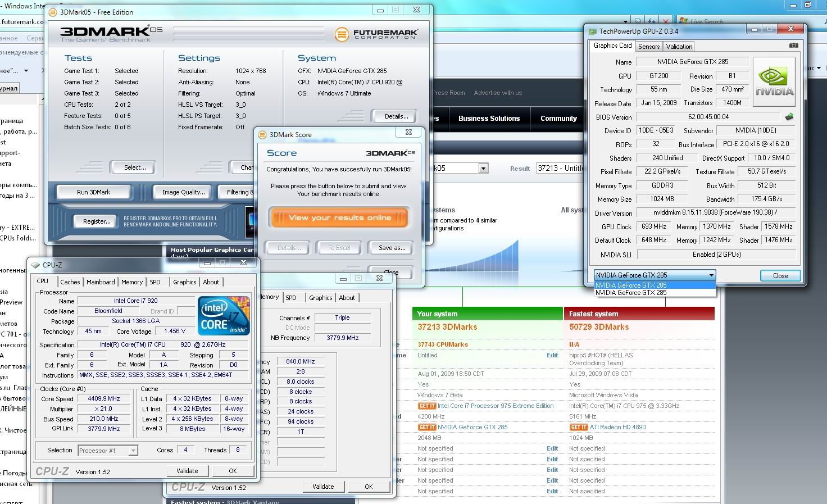Open About tab in the rear CPU-Z window
This screenshot has width=827, height=504.
[x=347, y=298]
